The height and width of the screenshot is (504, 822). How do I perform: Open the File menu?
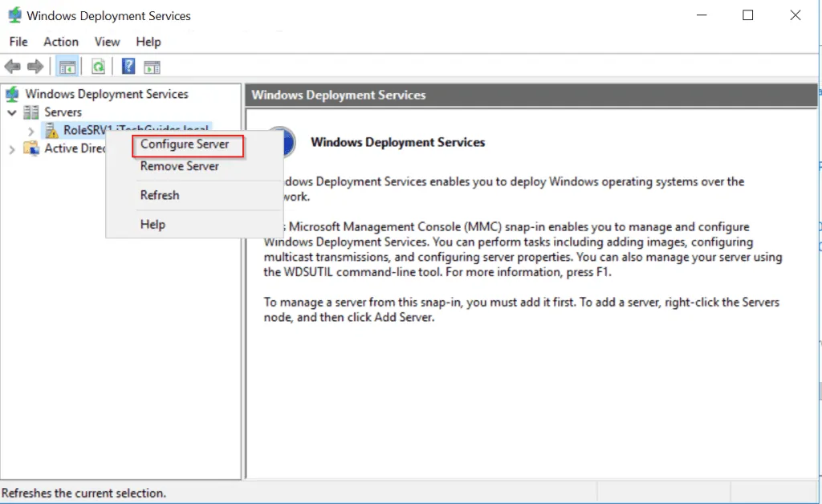[x=18, y=42]
